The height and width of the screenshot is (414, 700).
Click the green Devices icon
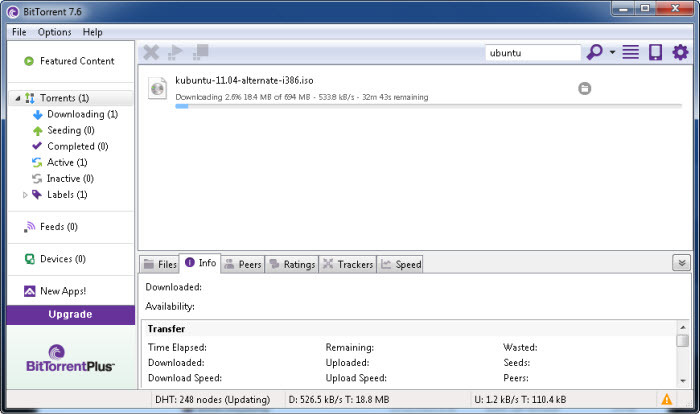[29, 259]
